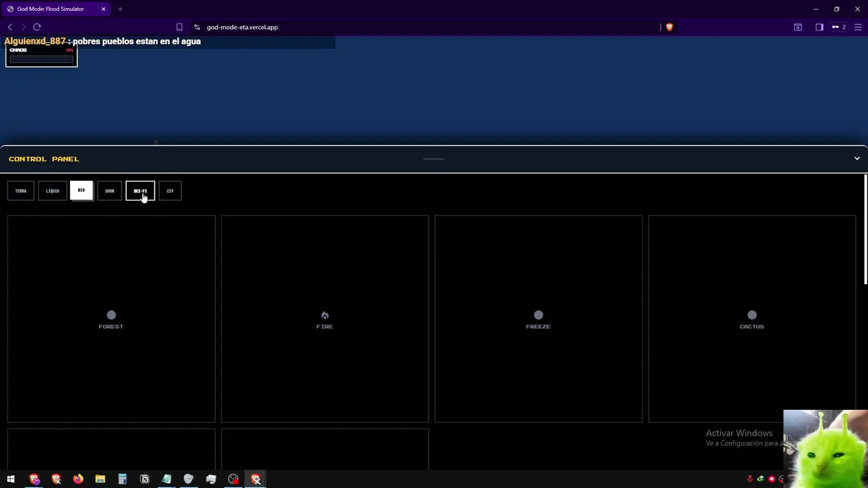
Task: Launch Firefox from the taskbar
Action: (78, 479)
